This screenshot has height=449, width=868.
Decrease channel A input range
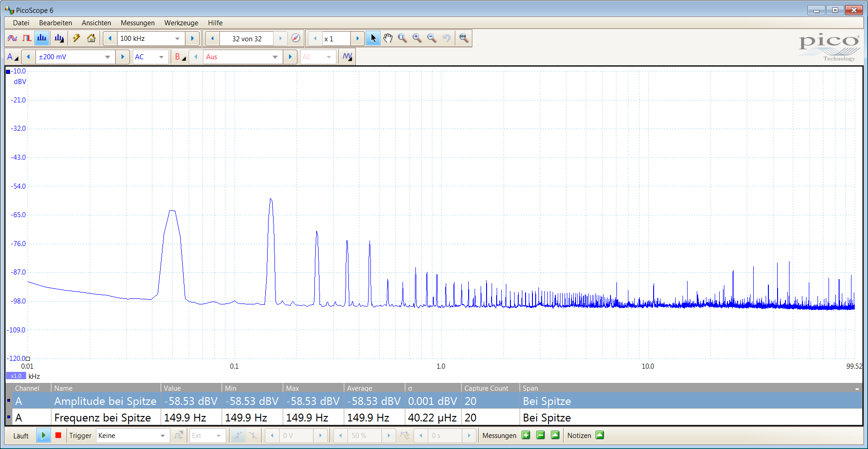pyautogui.click(x=28, y=57)
